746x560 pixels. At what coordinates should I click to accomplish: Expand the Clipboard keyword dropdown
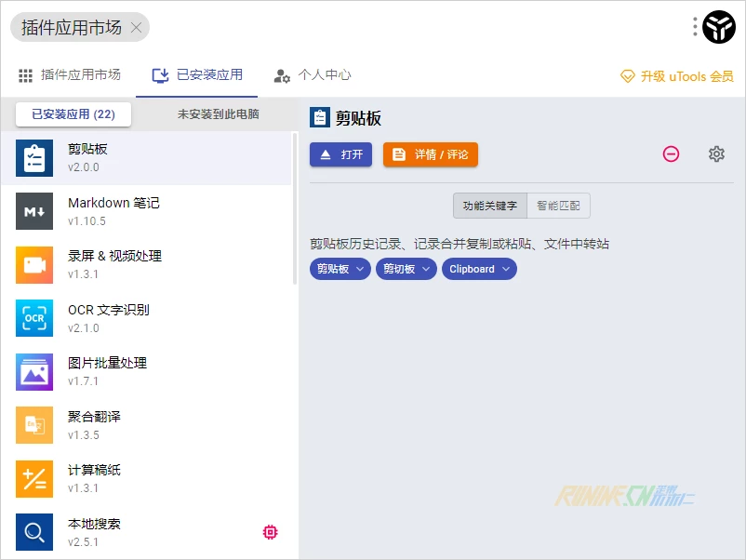tap(479, 269)
